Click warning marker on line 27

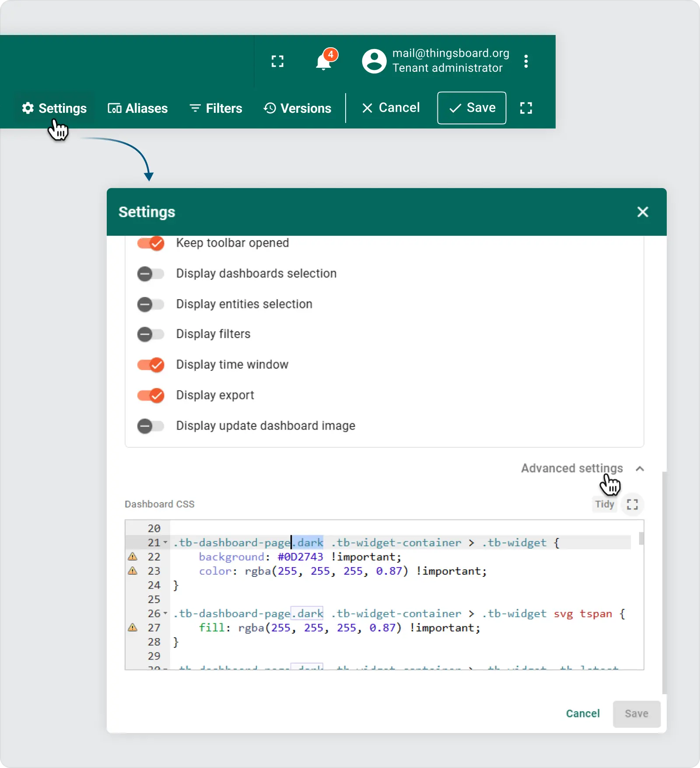pyautogui.click(x=133, y=628)
